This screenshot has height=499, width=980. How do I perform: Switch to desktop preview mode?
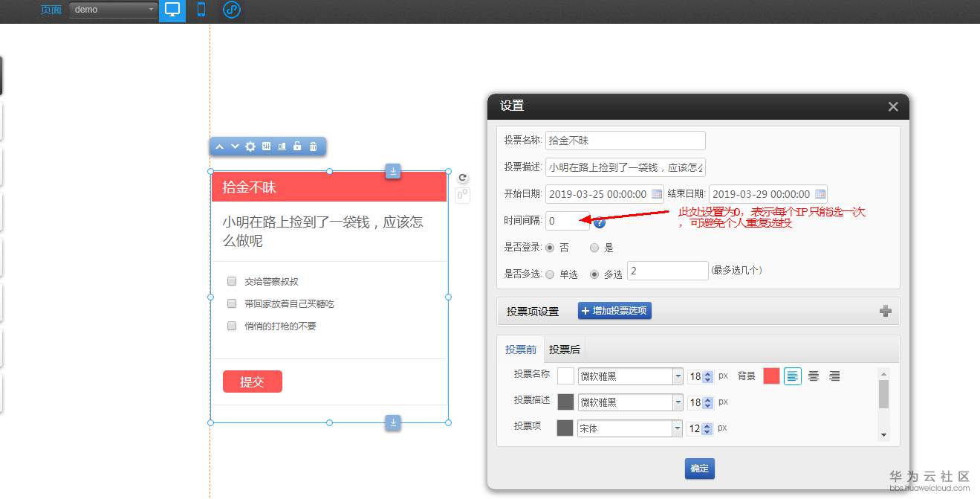pyautogui.click(x=172, y=10)
